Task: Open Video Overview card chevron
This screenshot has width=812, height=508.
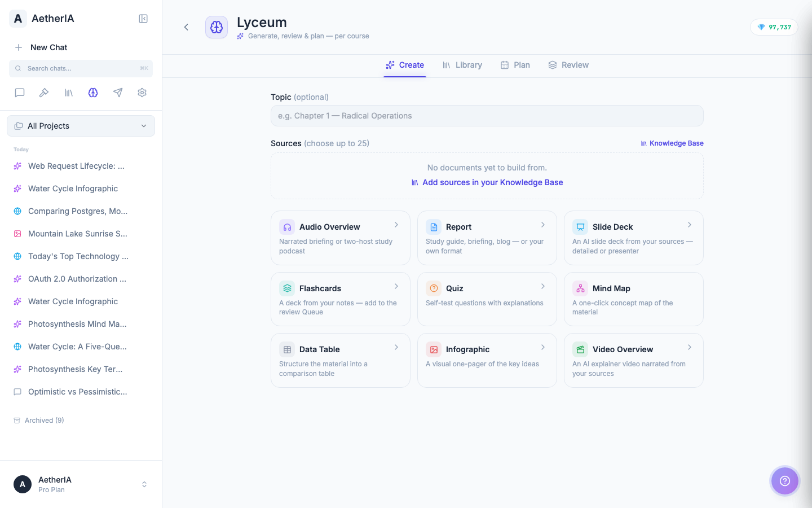Action: [690, 347]
